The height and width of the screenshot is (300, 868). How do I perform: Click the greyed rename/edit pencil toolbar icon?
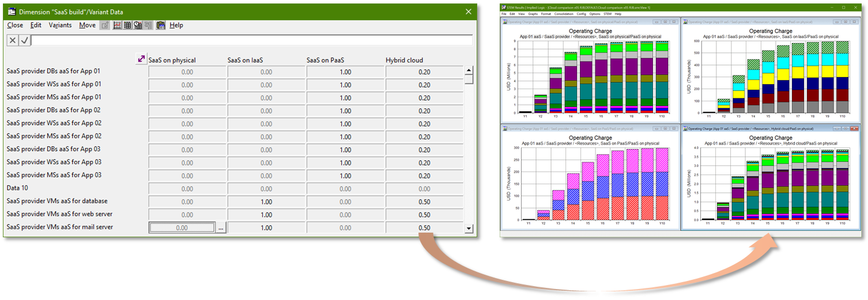coord(105,25)
